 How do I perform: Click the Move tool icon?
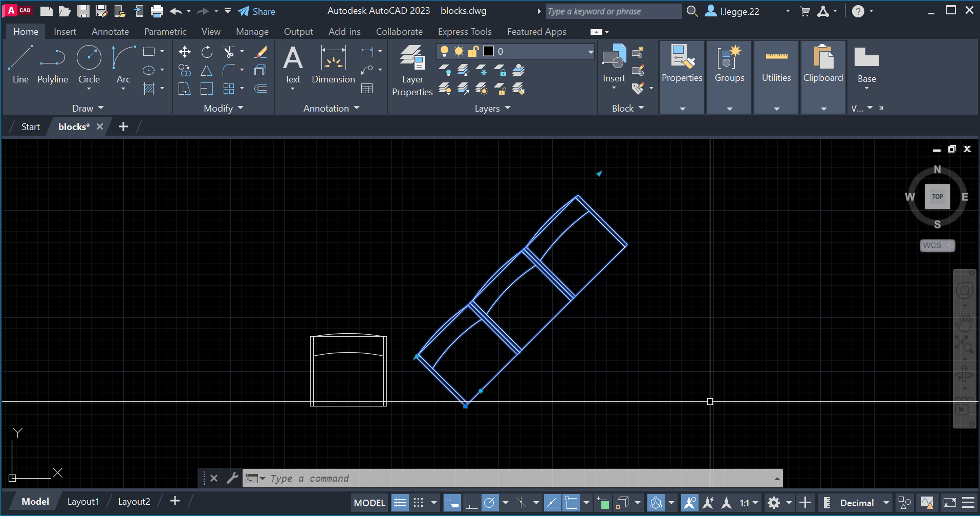(184, 52)
